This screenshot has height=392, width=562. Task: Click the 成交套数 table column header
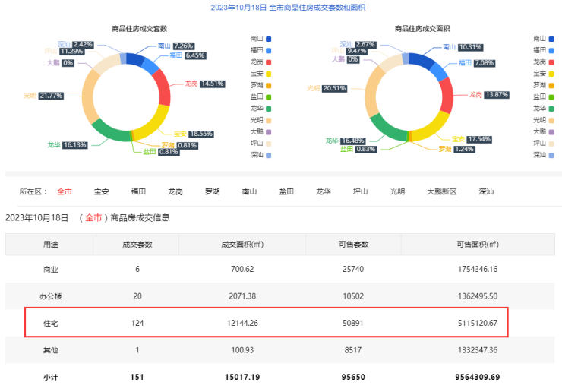(137, 245)
